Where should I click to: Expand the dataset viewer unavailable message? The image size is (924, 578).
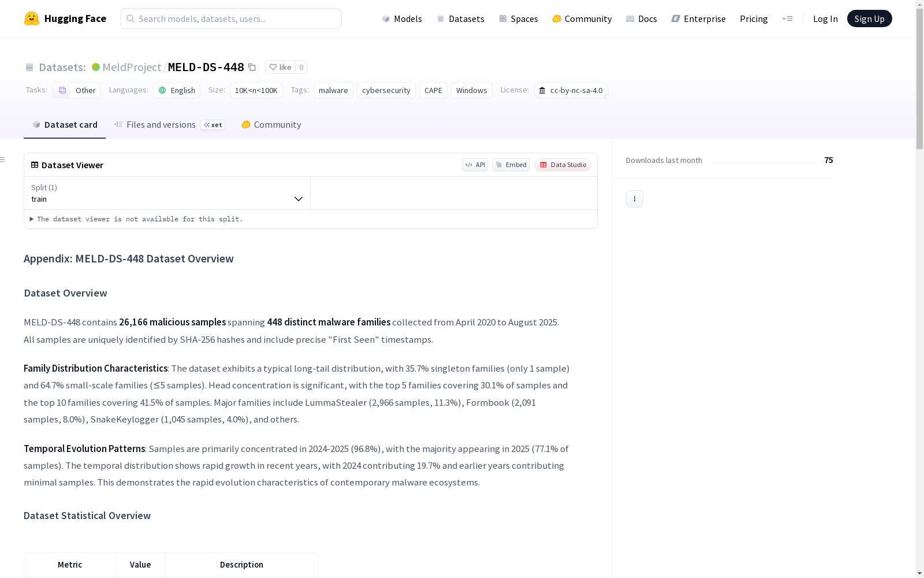coord(136,219)
